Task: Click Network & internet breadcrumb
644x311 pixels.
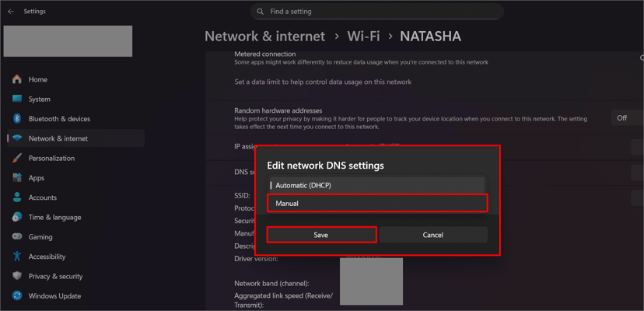Action: (265, 36)
